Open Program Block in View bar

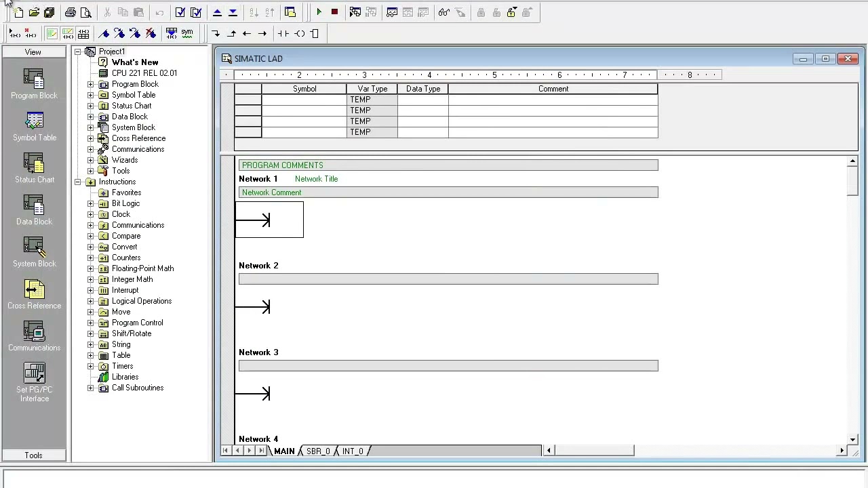[x=34, y=84]
